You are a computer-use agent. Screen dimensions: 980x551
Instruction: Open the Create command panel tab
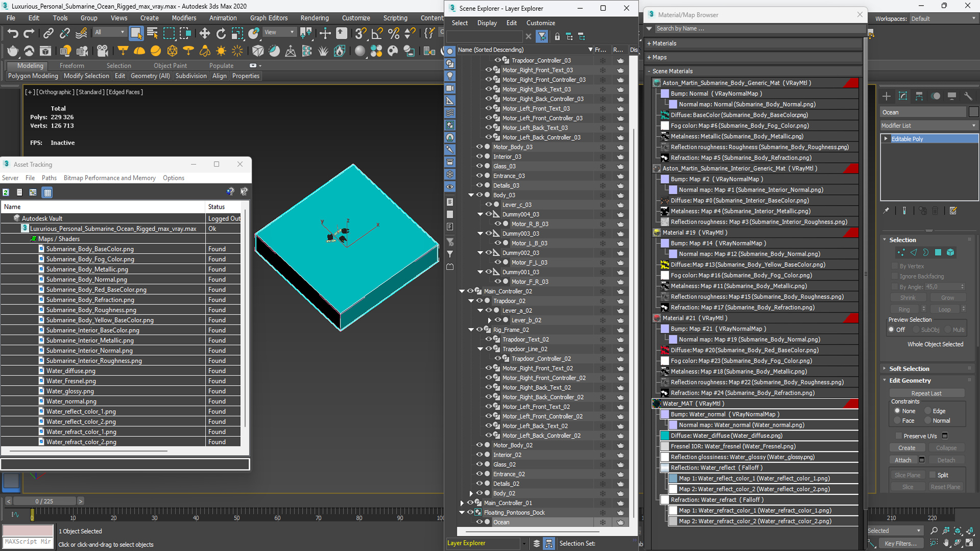pos(887,96)
